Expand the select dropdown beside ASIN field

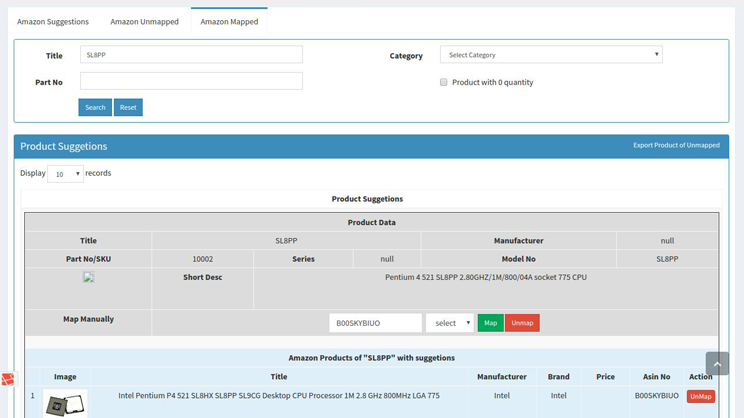(x=450, y=323)
